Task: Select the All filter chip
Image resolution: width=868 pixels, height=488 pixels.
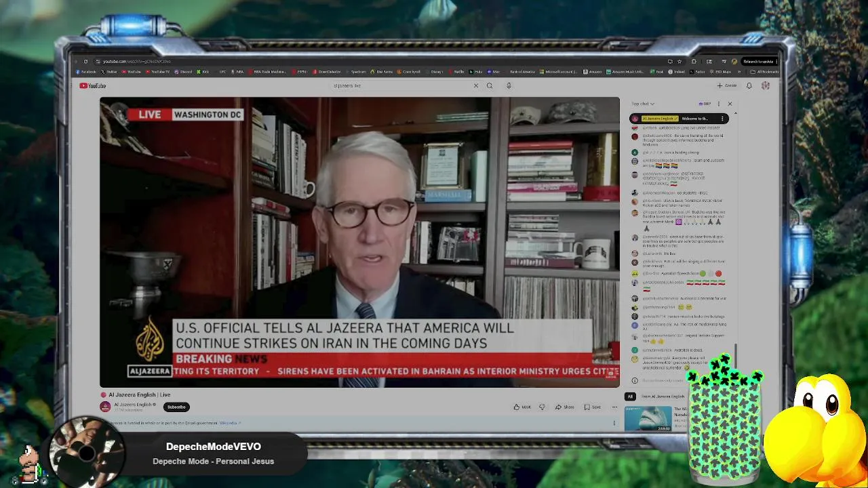Action: 630,396
